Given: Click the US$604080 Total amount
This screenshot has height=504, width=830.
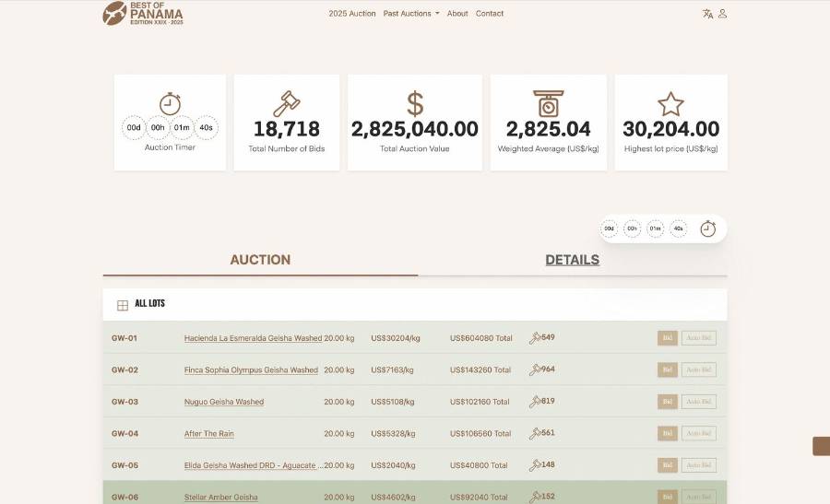Looking at the screenshot, I should coord(481,338).
